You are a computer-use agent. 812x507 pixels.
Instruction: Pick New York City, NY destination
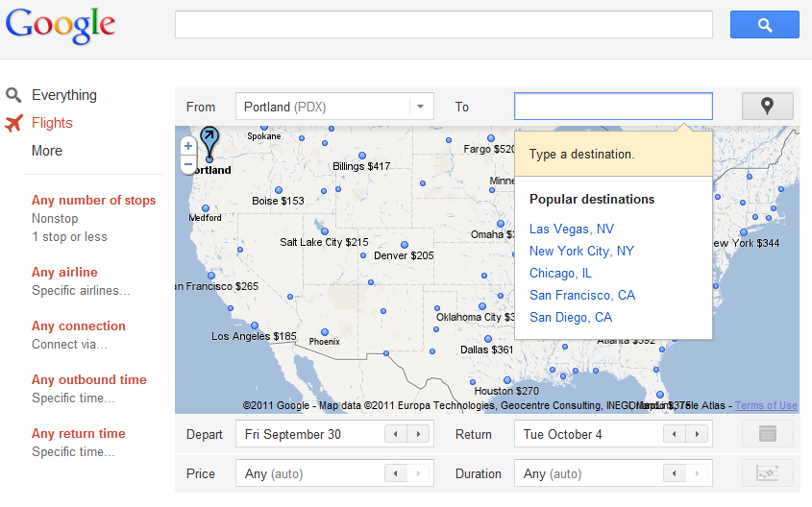coord(581,252)
